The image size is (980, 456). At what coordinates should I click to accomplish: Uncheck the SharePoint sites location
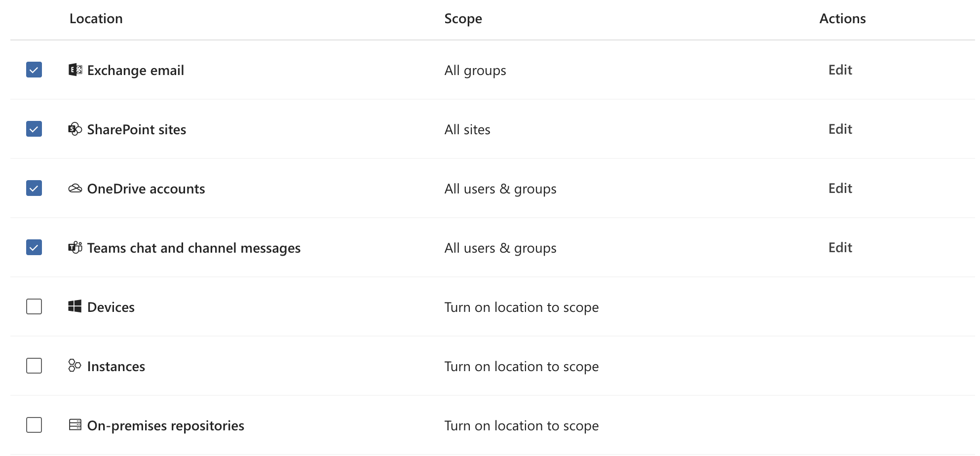point(34,129)
